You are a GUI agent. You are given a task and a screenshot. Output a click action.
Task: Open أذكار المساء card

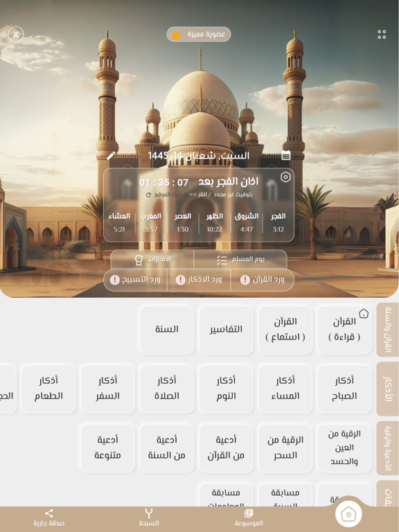point(285,389)
